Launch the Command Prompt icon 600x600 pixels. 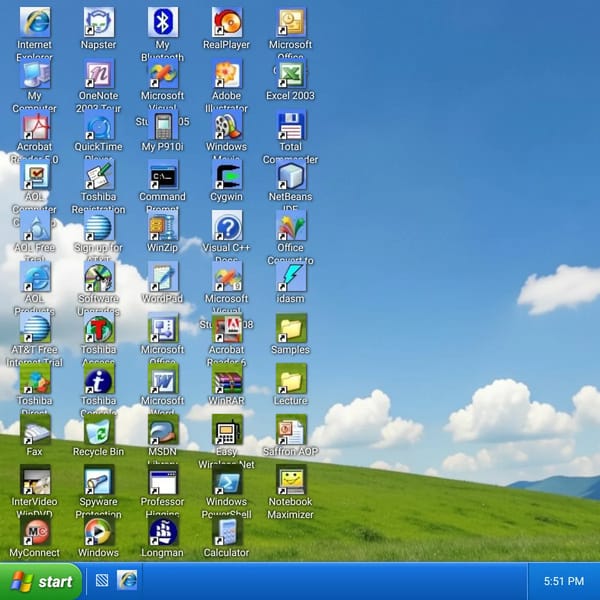coord(163,175)
